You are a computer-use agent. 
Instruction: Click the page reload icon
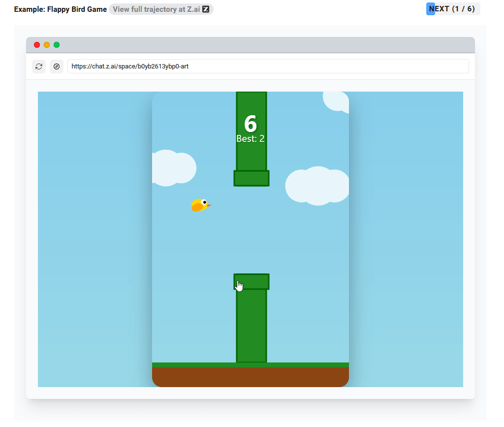point(39,66)
